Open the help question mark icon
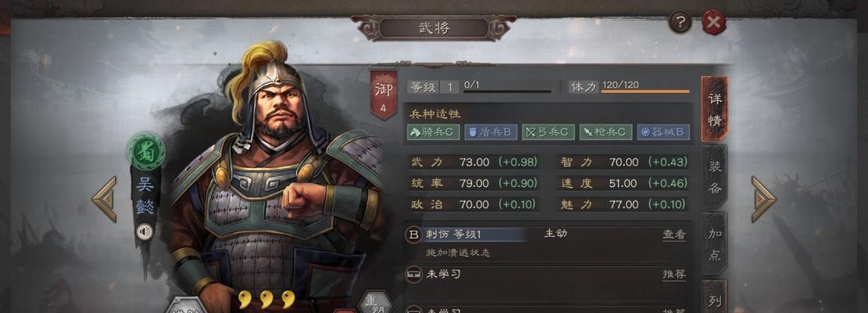The width and height of the screenshot is (868, 313). 680,22
